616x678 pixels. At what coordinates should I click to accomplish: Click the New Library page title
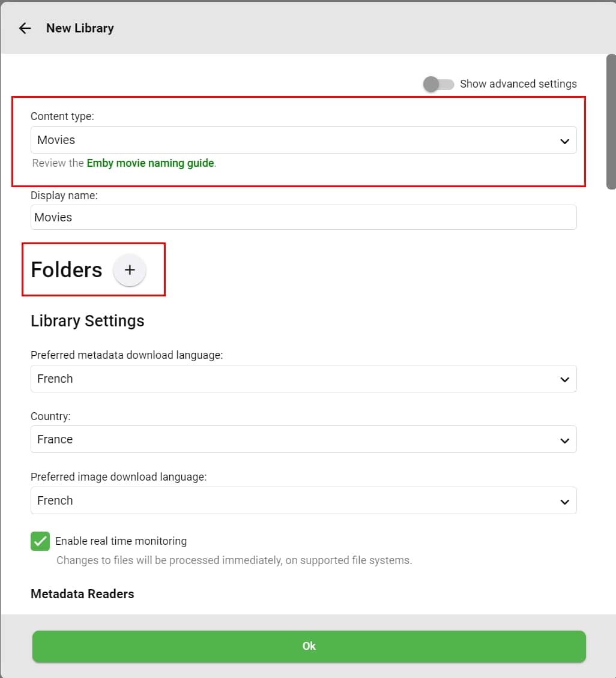(80, 28)
